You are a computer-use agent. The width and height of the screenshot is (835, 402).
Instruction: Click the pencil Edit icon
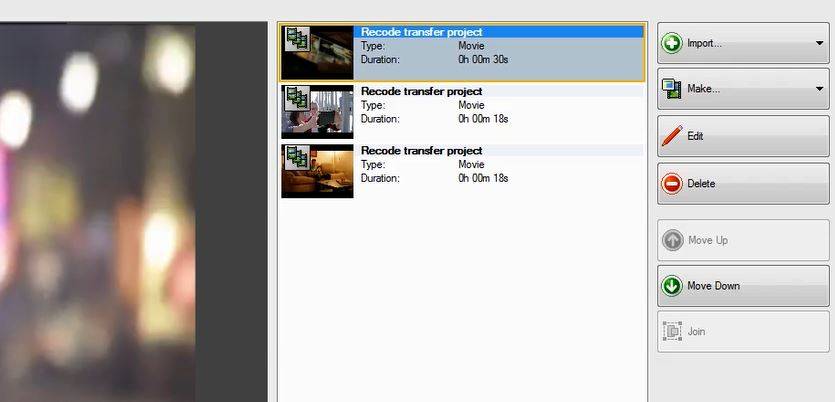point(672,136)
